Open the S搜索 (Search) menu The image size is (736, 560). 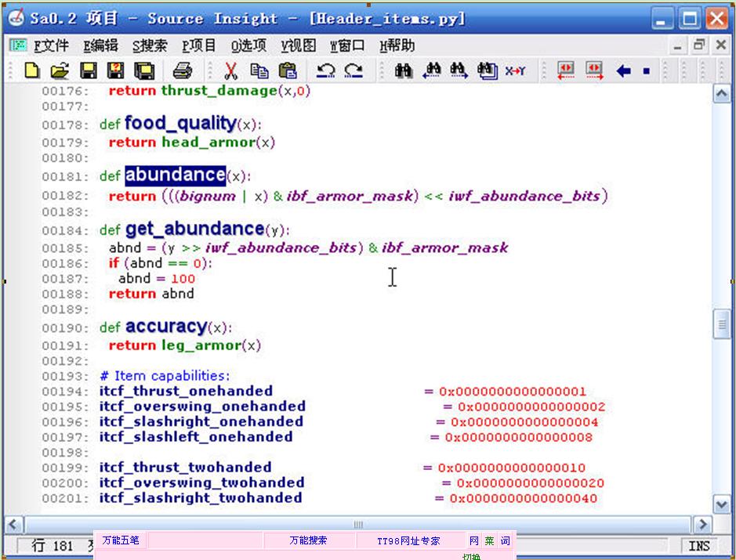coord(149,45)
